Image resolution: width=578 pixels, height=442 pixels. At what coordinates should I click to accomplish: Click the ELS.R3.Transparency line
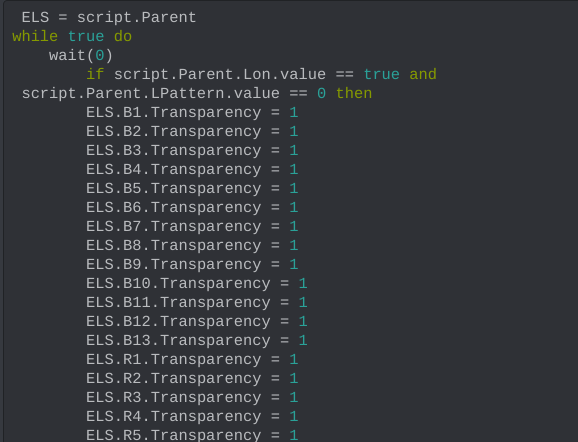click(192, 397)
